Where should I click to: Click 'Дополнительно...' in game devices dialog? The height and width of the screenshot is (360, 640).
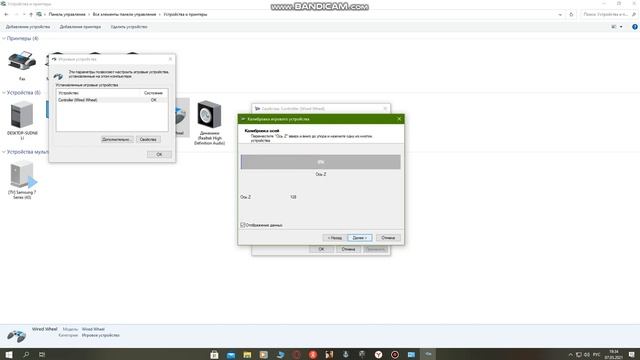(x=117, y=140)
